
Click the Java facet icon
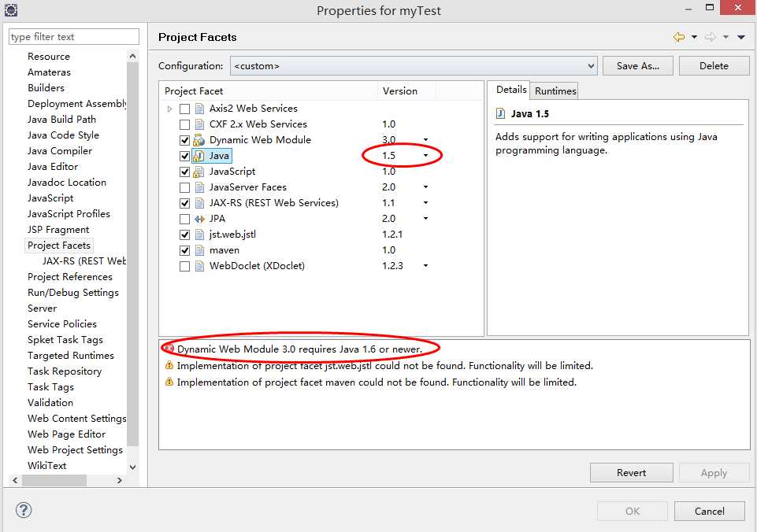pyautogui.click(x=199, y=156)
